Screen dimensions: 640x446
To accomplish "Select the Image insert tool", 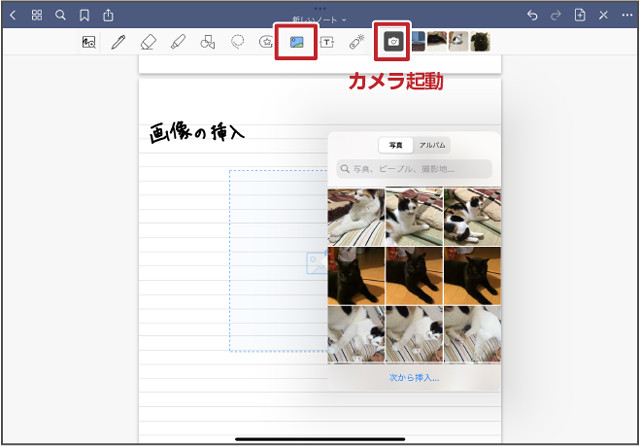I will tap(296, 42).
